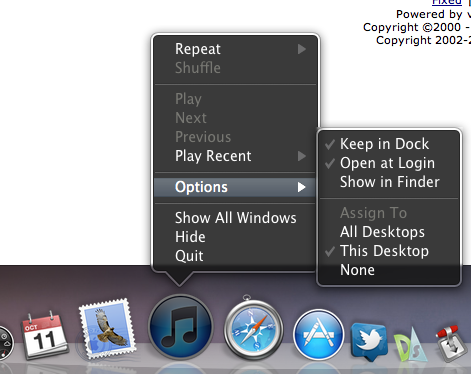Click the dimmed Previous entry
471x374 pixels.
(235, 137)
